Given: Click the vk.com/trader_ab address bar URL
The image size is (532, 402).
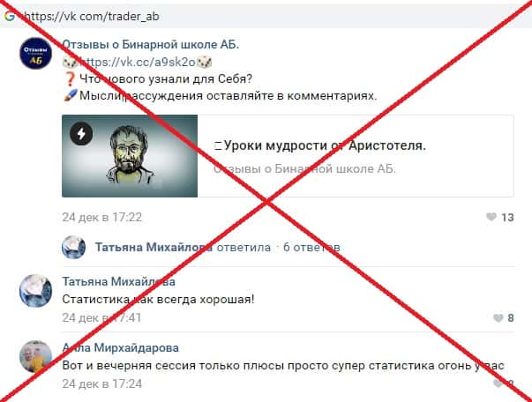Looking at the screenshot, I should click(91, 16).
